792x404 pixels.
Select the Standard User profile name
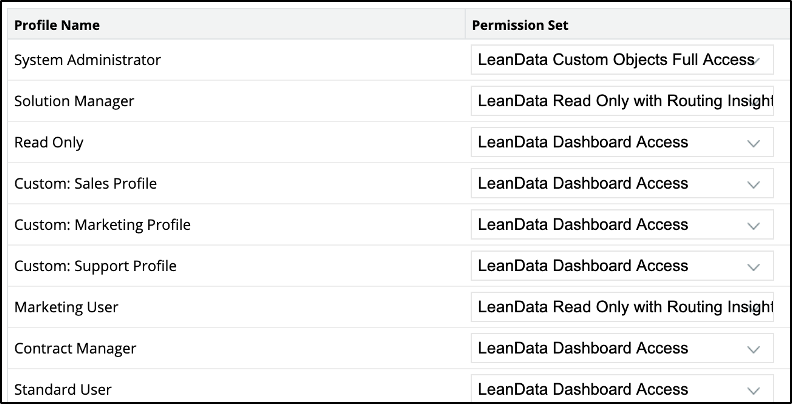pos(63,389)
